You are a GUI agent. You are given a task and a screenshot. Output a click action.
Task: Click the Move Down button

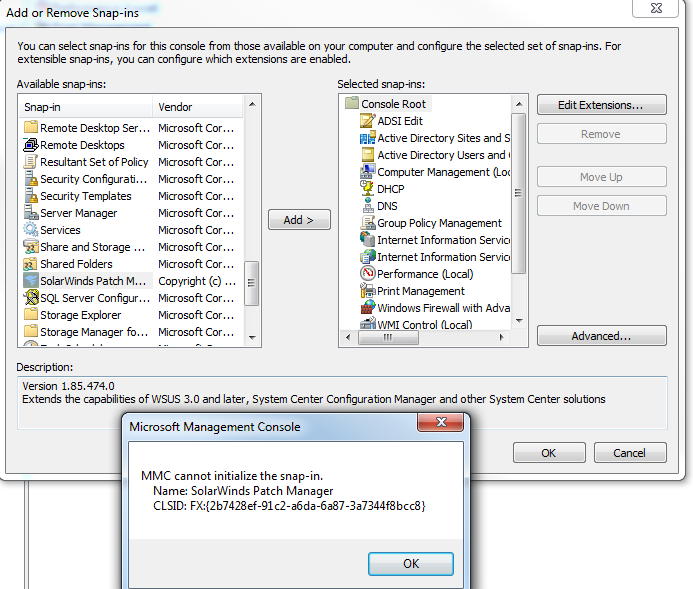[602, 206]
